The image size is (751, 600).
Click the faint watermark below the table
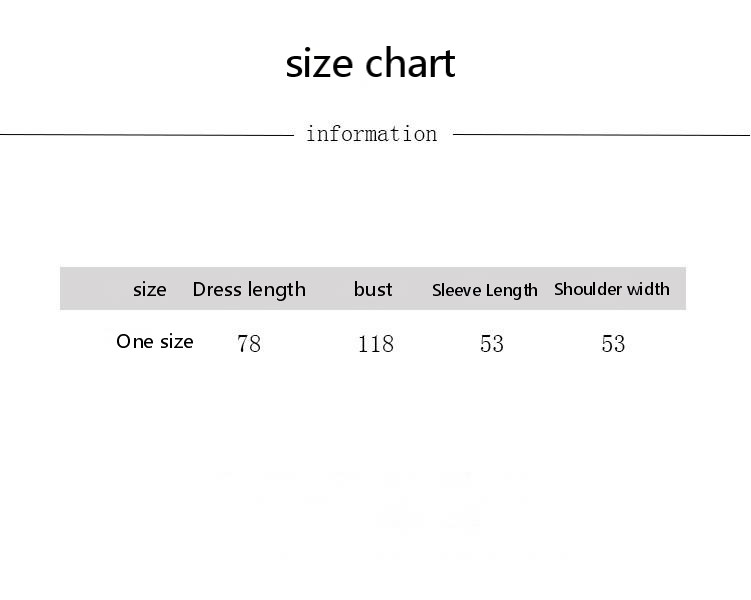click(430, 515)
